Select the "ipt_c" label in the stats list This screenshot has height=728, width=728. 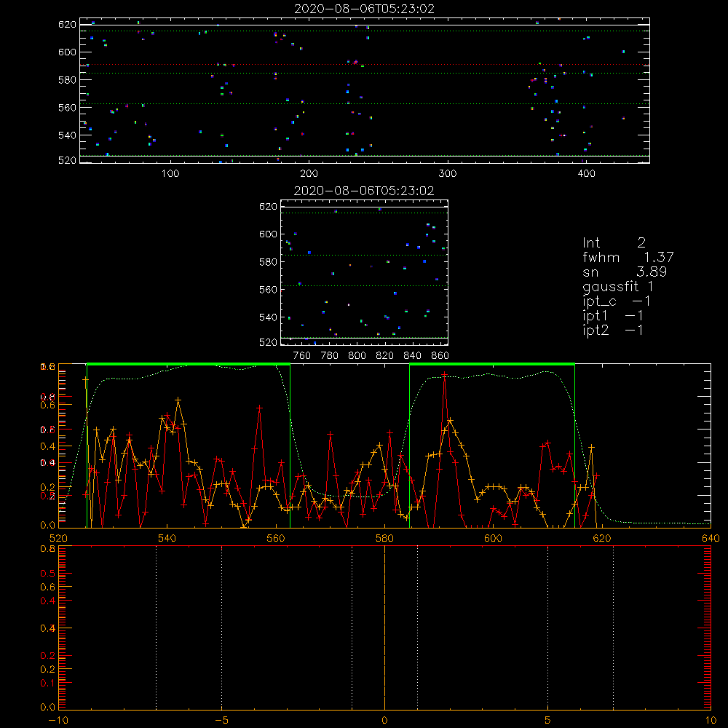click(x=599, y=301)
